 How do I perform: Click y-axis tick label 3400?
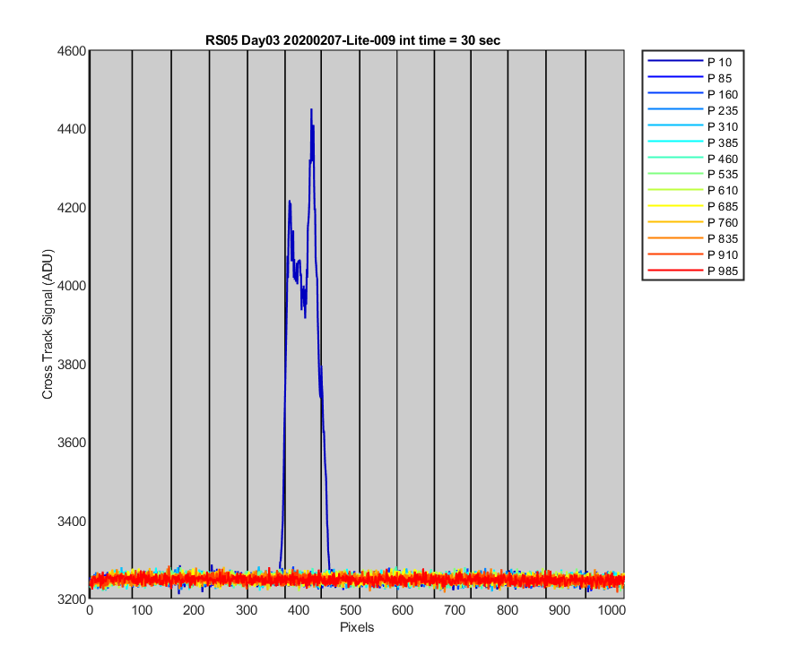coord(72,521)
